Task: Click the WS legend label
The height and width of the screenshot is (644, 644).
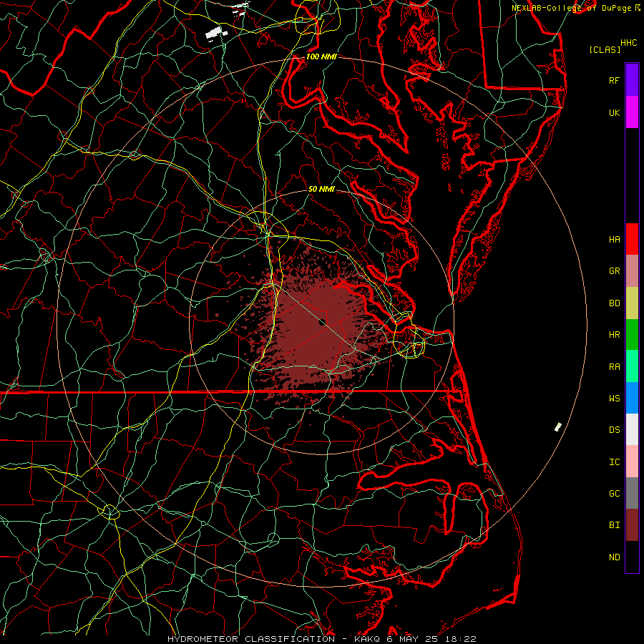Action: pyautogui.click(x=615, y=399)
